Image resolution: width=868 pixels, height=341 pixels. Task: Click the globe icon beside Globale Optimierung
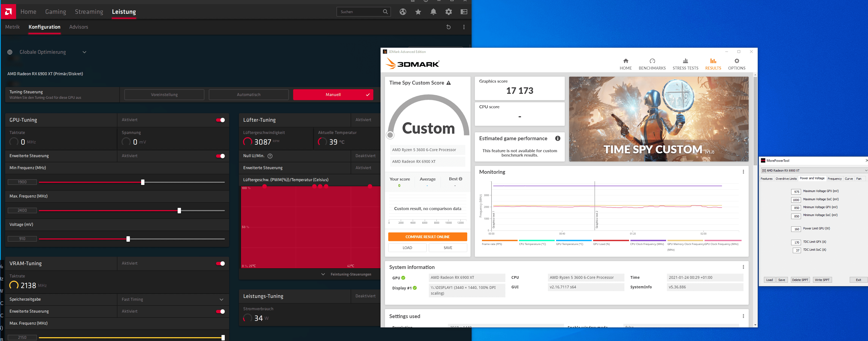[10, 52]
